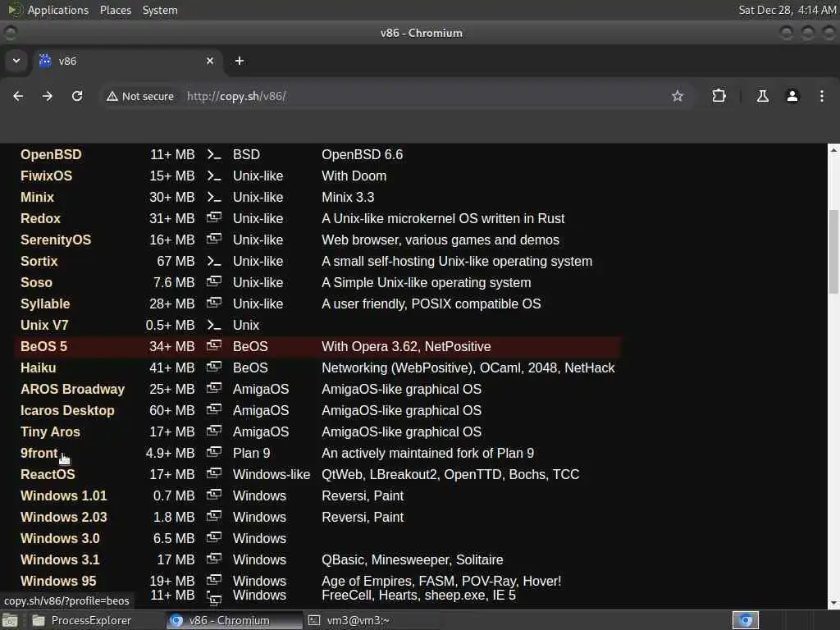The image size is (840, 630).
Task: Launch ReactOS from the list
Action: click(x=48, y=475)
